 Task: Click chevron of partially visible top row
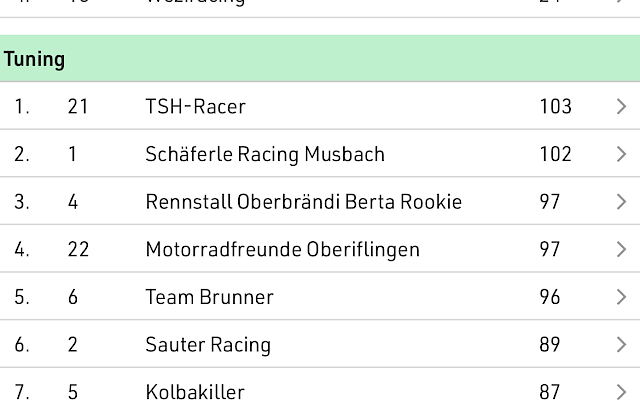(621, 1)
